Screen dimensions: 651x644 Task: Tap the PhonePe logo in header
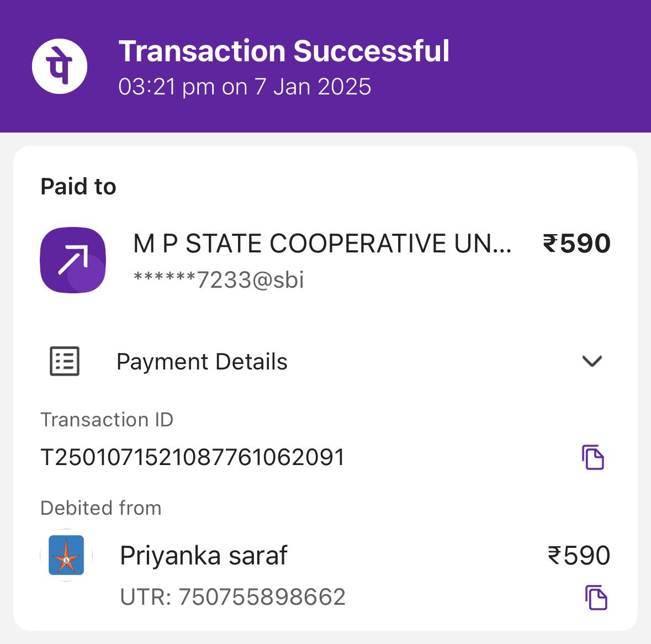60,66
